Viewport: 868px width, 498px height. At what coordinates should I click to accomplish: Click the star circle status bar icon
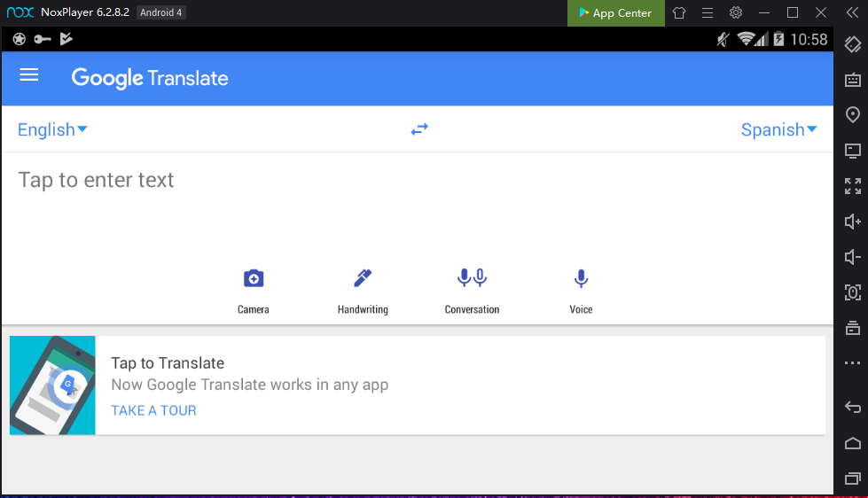[x=20, y=39]
